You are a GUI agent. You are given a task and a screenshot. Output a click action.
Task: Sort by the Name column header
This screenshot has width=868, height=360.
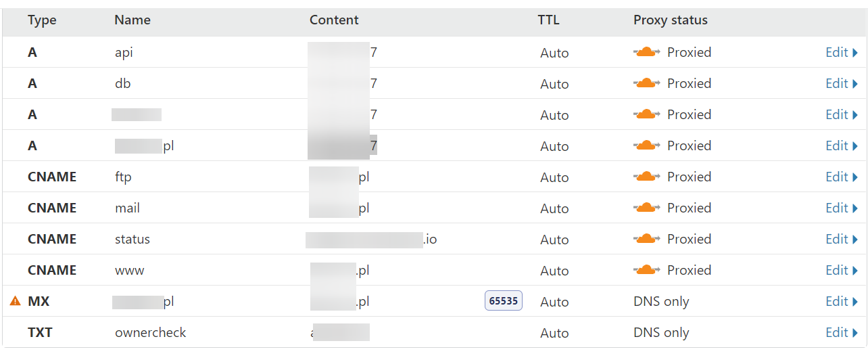click(132, 20)
